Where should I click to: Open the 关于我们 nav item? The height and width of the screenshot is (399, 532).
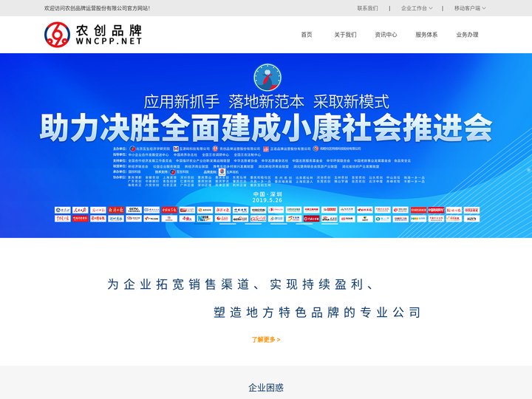[345, 35]
